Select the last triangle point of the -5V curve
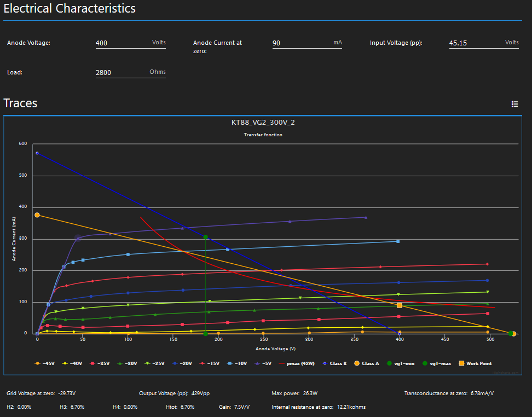 point(366,217)
